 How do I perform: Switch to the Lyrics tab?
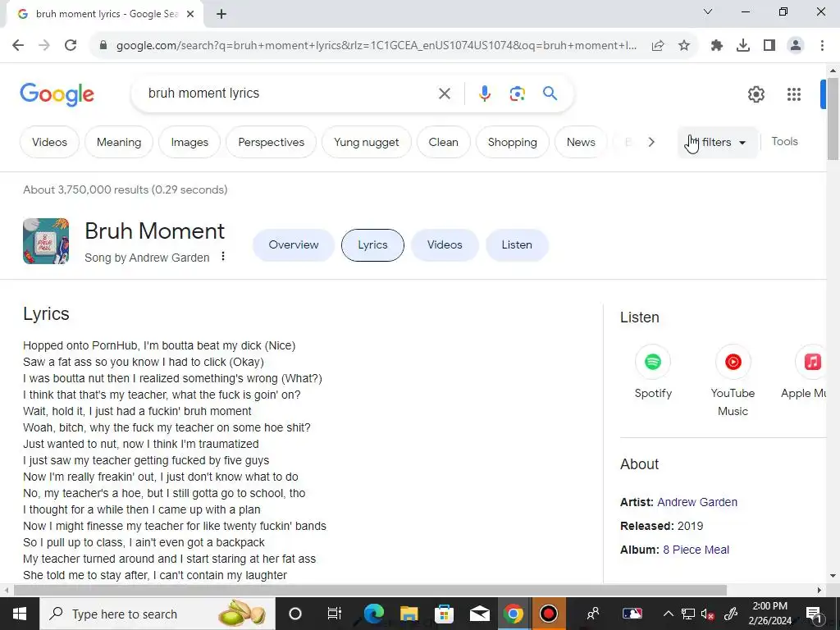pyautogui.click(x=373, y=244)
